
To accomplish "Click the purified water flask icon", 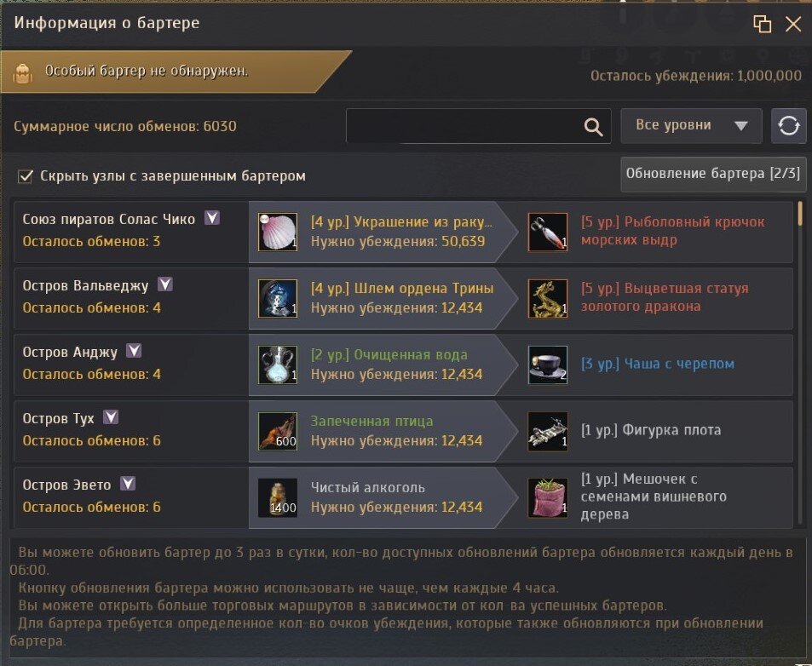I will point(278,365).
